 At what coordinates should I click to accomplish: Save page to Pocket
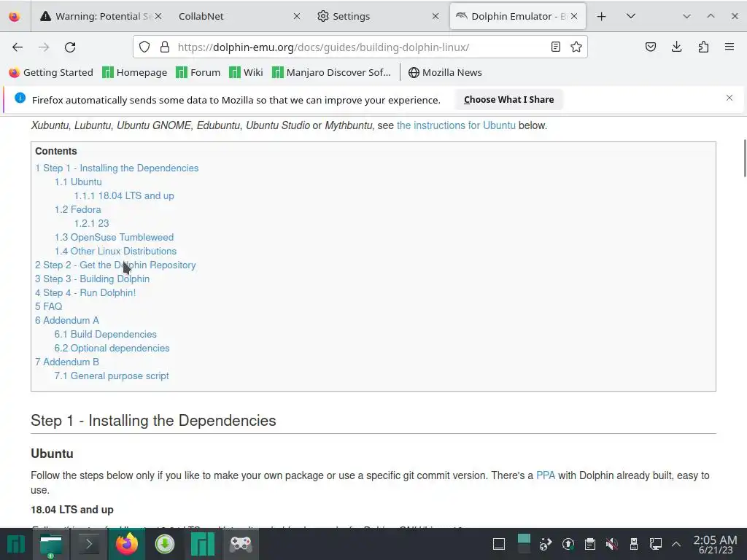point(650,47)
